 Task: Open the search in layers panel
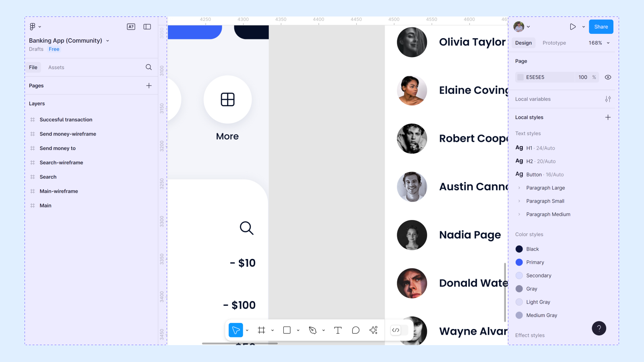(149, 67)
